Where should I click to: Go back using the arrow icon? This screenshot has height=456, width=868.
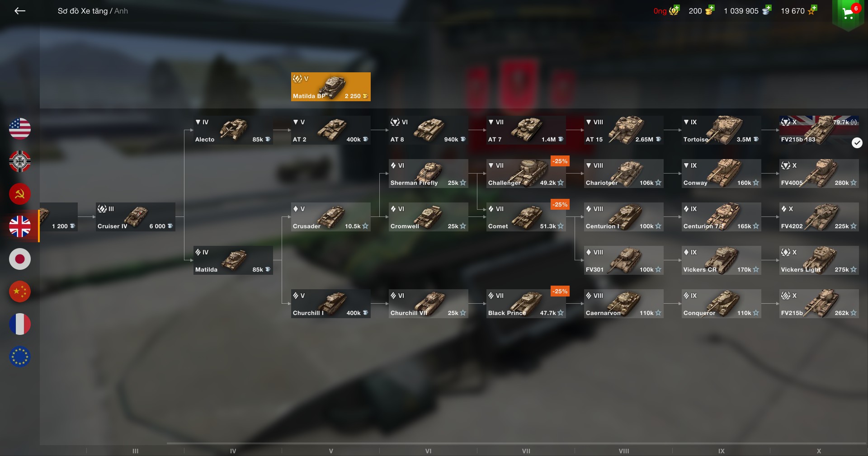pyautogui.click(x=20, y=11)
